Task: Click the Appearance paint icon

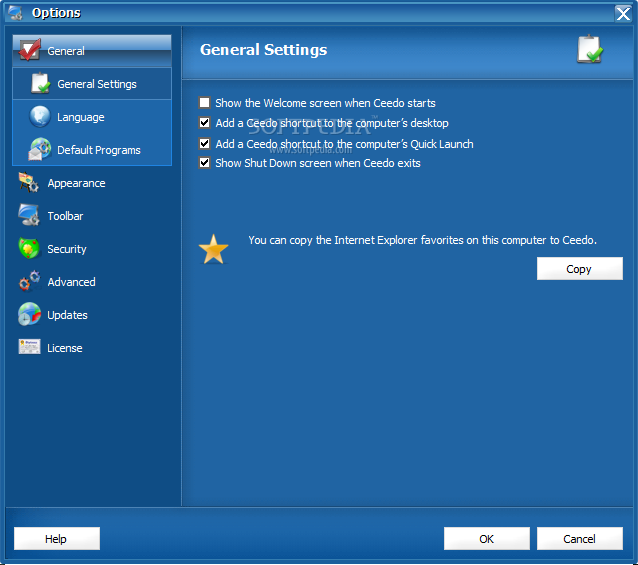Action: (28, 182)
